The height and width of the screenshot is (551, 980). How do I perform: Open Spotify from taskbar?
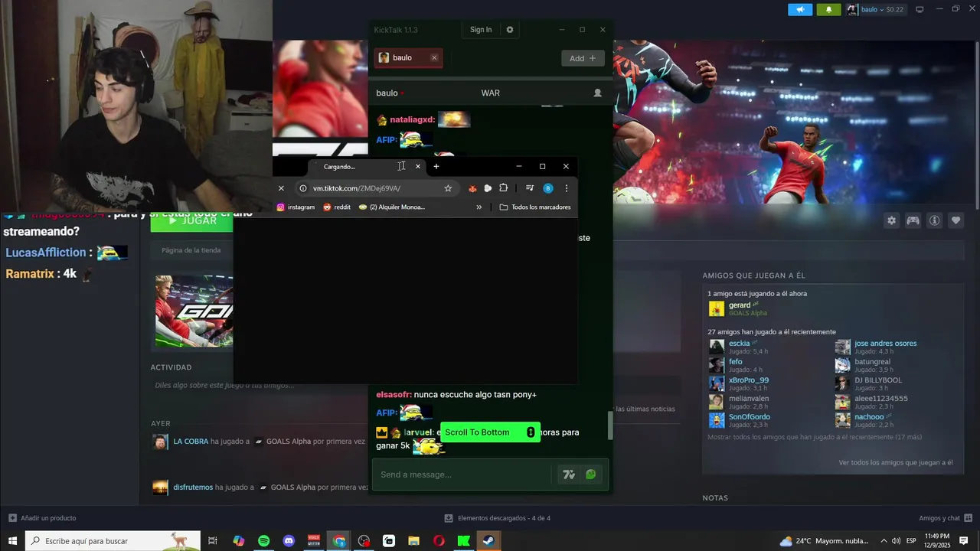(263, 540)
